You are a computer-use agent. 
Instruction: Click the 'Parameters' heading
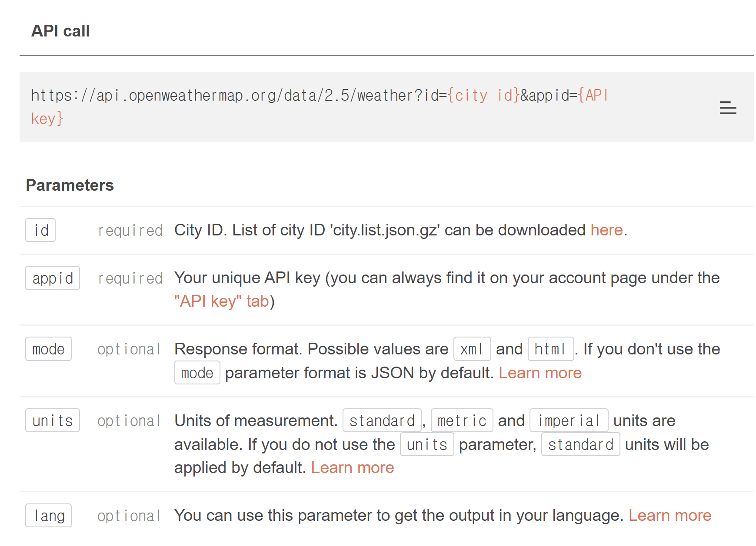(70, 185)
